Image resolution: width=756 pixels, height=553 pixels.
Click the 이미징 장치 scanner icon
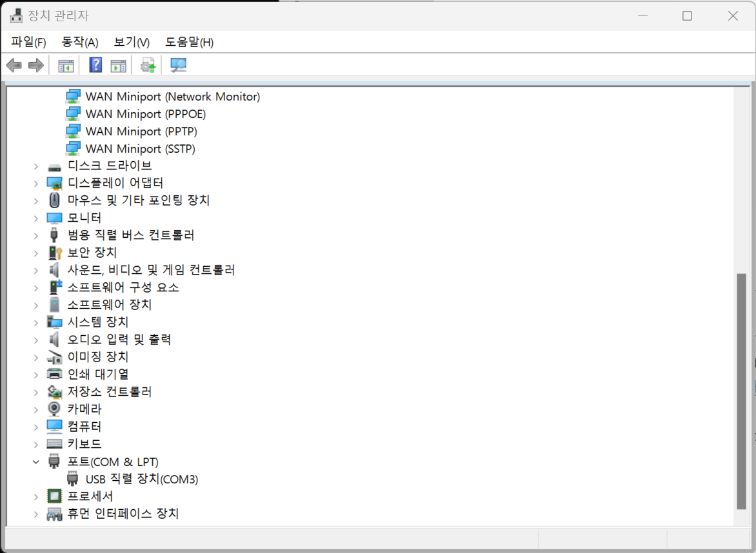point(55,357)
